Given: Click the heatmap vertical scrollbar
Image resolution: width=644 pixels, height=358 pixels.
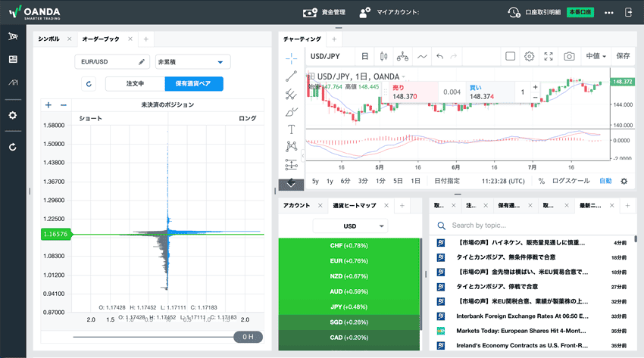Looking at the screenshot, I should coord(420,284).
